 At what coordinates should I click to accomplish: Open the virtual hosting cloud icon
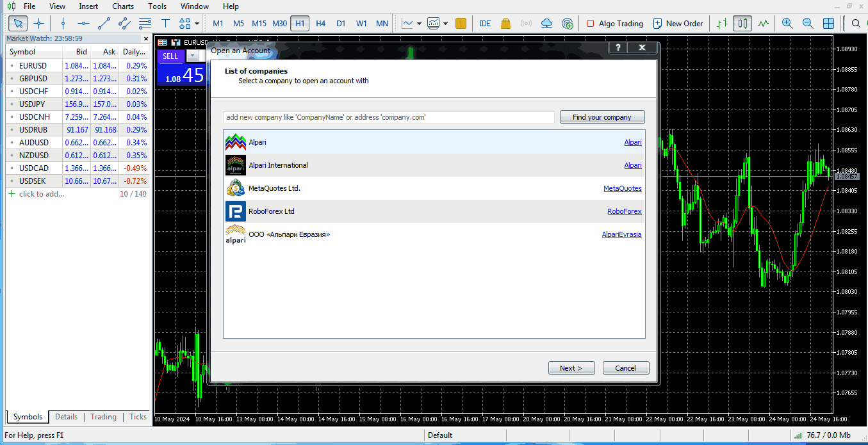click(546, 24)
